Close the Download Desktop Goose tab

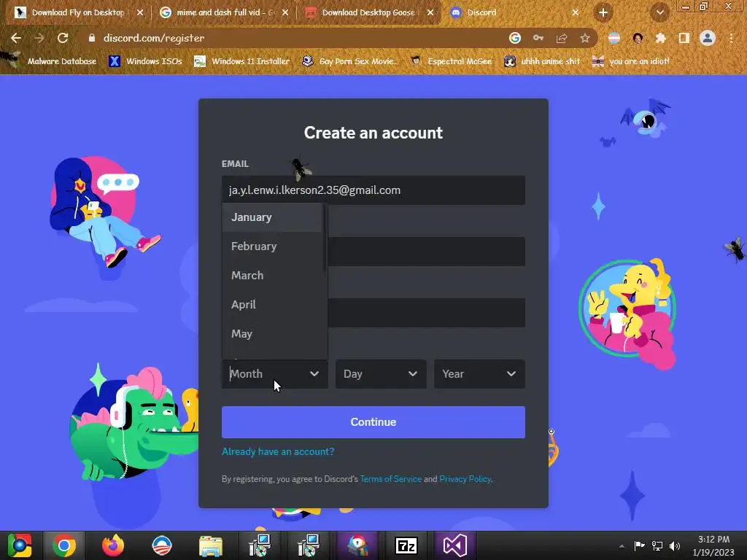pos(430,13)
